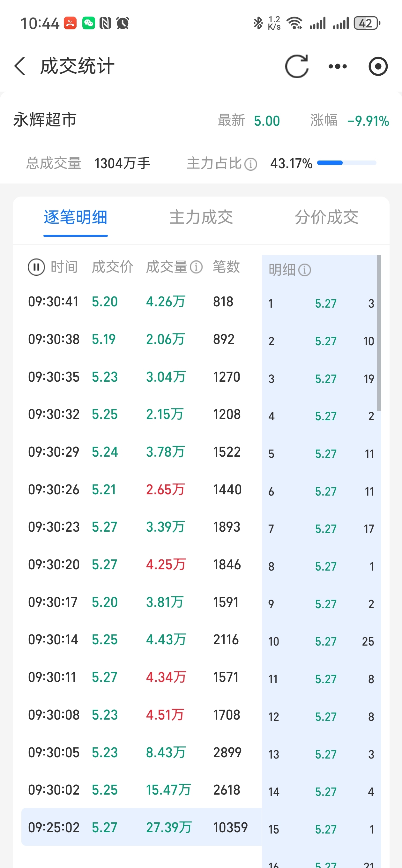Select detail row 1 with quantity 3
The height and width of the screenshot is (868, 402).
[x=321, y=303]
